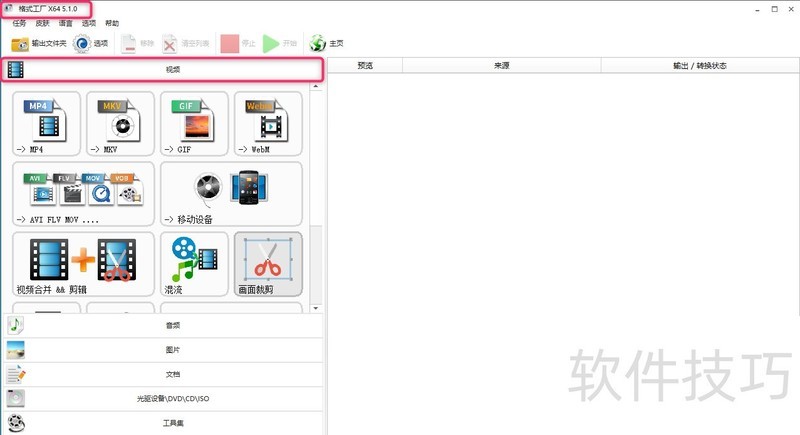
Task: Open the 皮肤 skin menu
Action: 42,23
